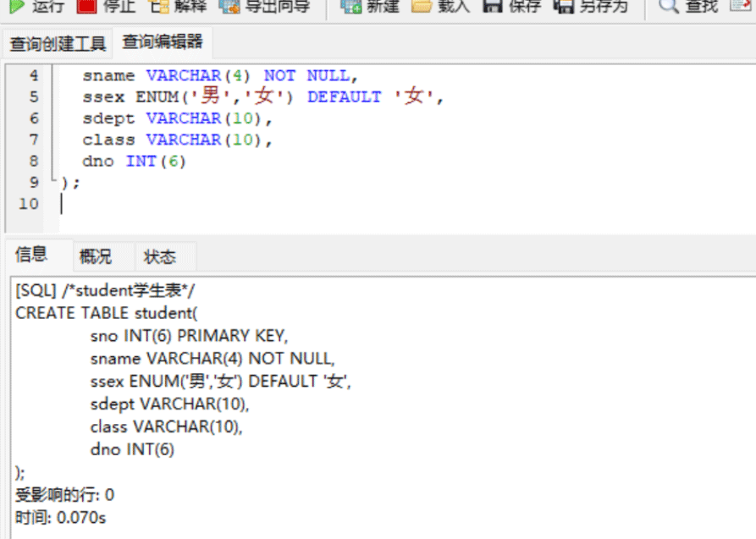Click the Explain (解释) toolbar icon
This screenshot has width=756, height=539.
(x=159, y=6)
